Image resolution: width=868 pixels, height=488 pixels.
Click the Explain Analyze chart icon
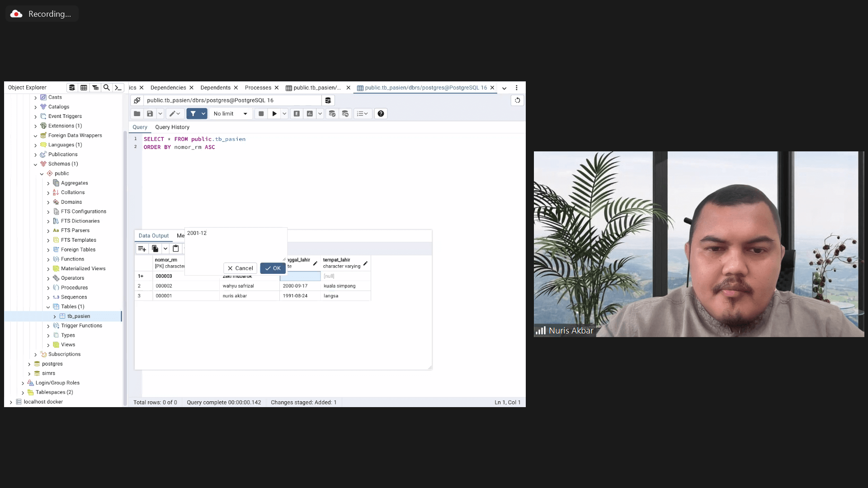click(310, 114)
